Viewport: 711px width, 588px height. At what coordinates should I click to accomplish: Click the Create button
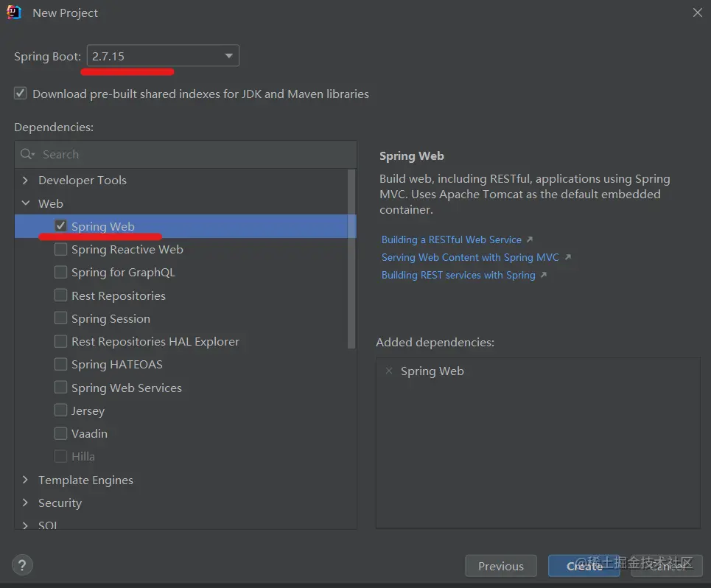pos(584,566)
